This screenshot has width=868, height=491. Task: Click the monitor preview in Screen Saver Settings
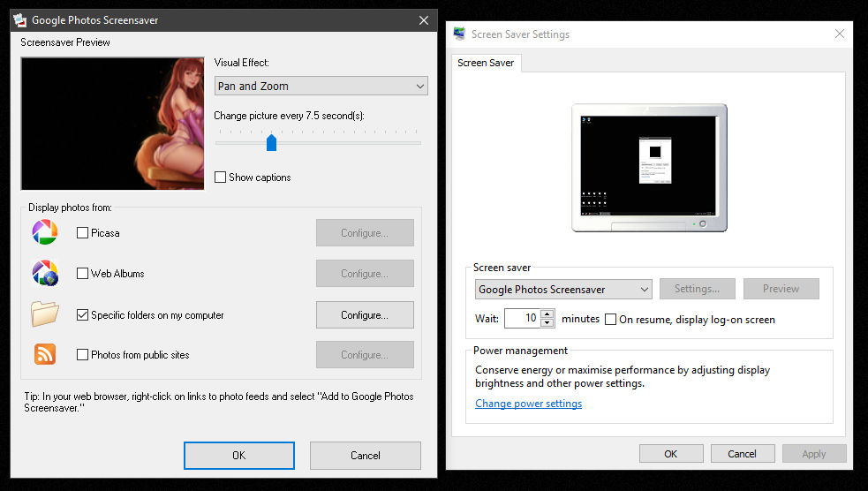point(649,168)
